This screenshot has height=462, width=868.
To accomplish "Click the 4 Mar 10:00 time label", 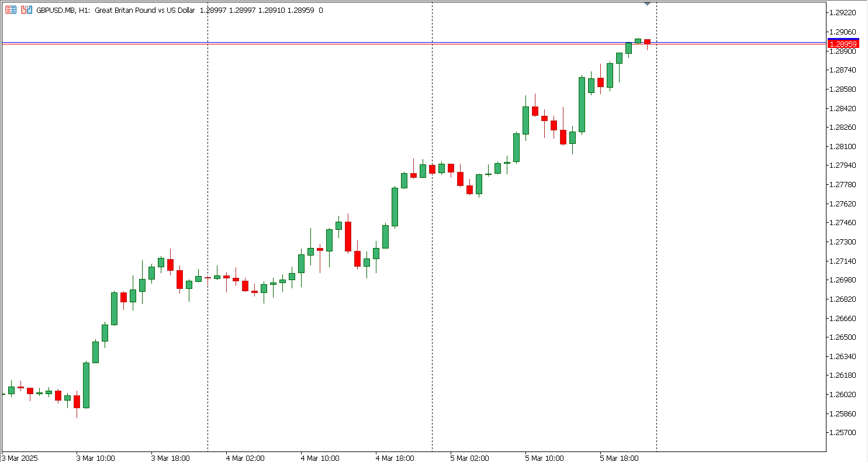I will click(x=320, y=458).
